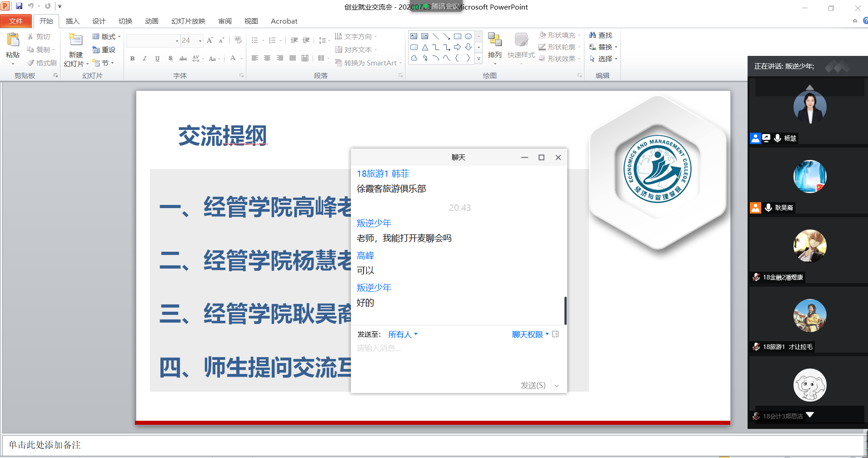Pop out the chat window using the icon beside 聊天权限
Viewport: 868px width, 458px height.
555,334
